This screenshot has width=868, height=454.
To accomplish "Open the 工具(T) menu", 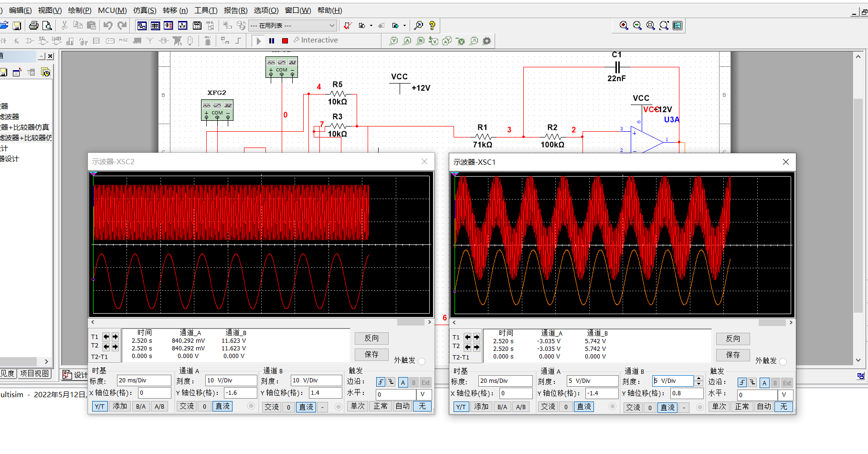I will point(206,11).
